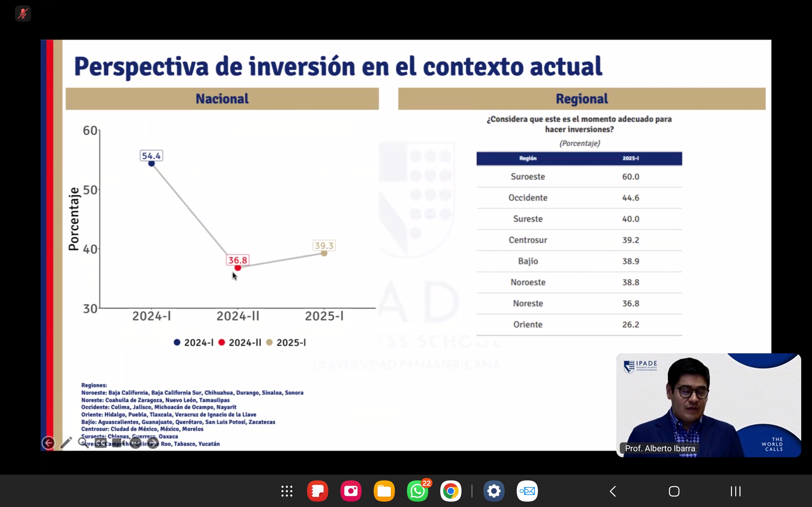Open the apps grid launcher
Image resolution: width=812 pixels, height=507 pixels.
(286, 491)
